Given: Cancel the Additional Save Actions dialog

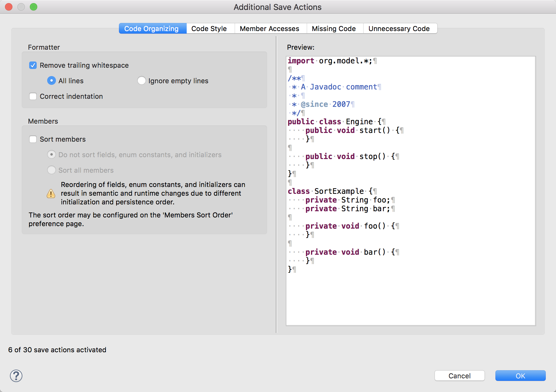Looking at the screenshot, I should 459,376.
